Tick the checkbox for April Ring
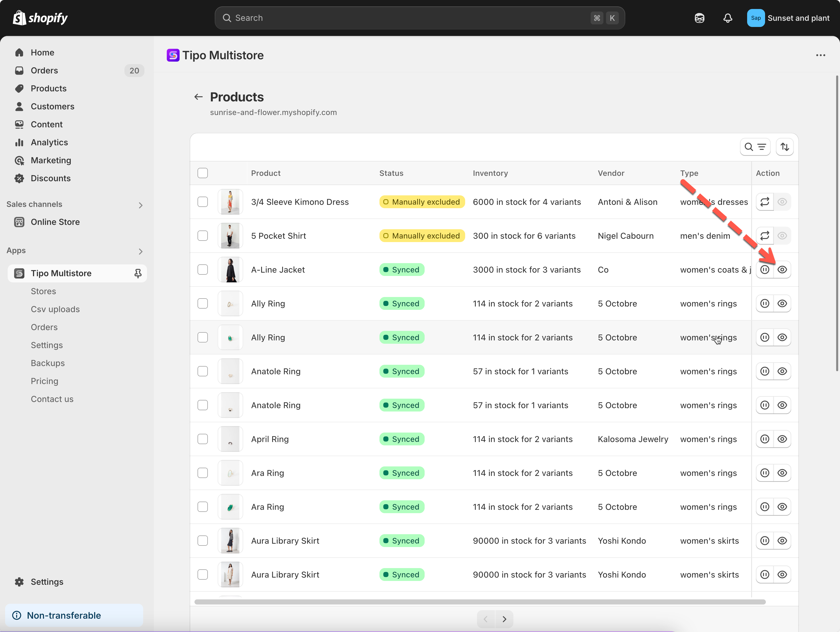The image size is (840, 632). pos(203,439)
